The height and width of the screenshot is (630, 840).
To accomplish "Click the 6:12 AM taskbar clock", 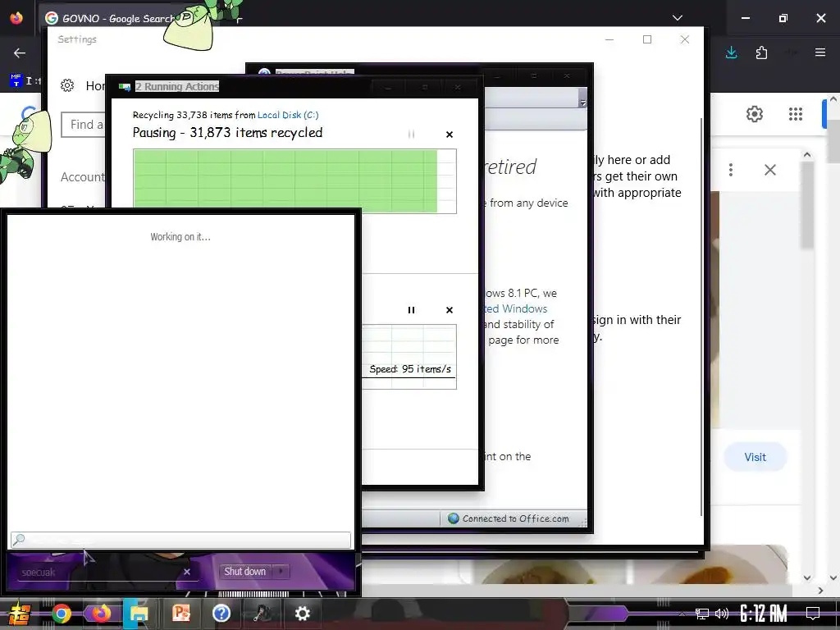I will (764, 613).
